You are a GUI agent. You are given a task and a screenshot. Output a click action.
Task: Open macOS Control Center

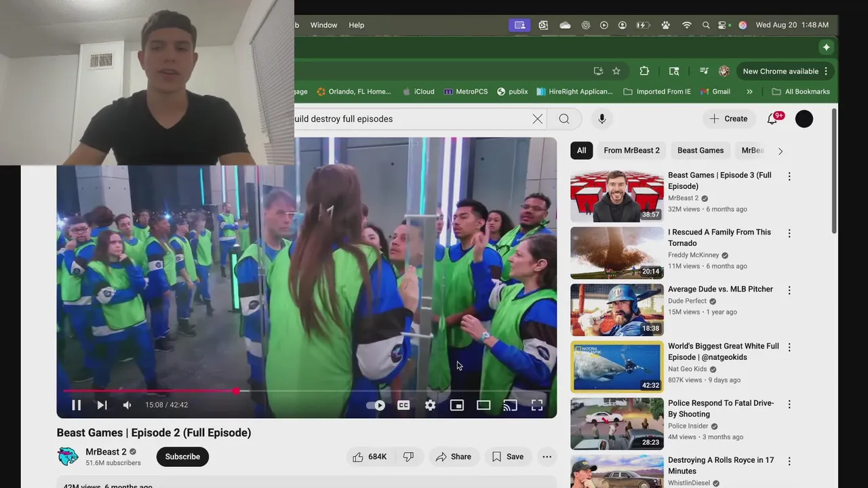(x=723, y=25)
